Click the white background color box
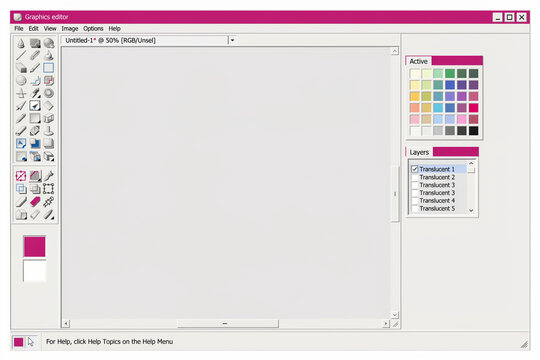The image size is (540, 360). click(x=34, y=271)
